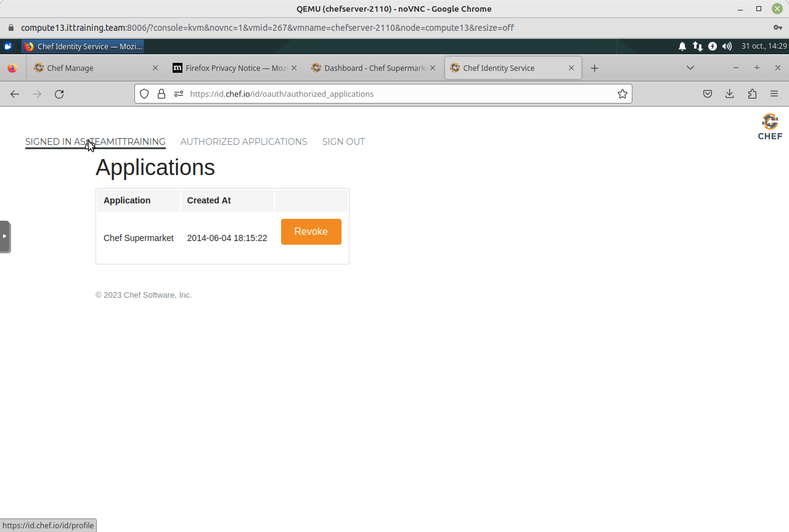Open the Firefox hamburger application menu
The height and width of the screenshot is (532, 789).
(774, 94)
